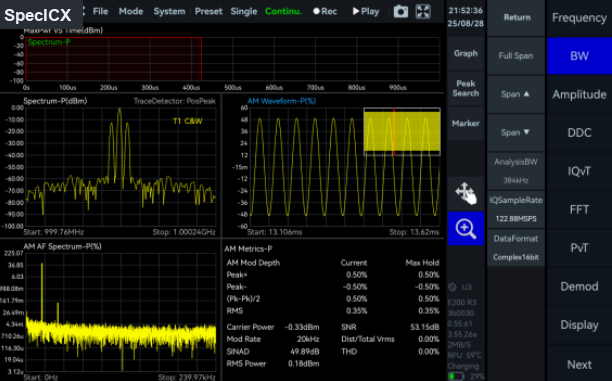Edit the AnalysisBW 384kHz setting
Image resolution: width=612 pixels, height=381 pixels.
pyautogui.click(x=516, y=171)
